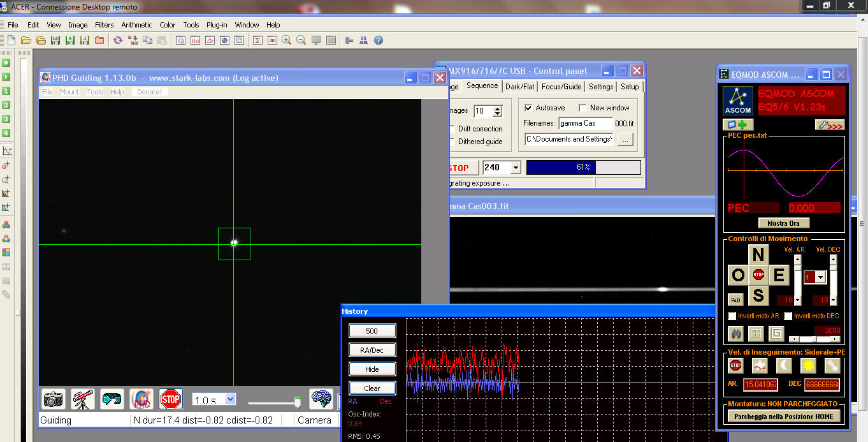
Task: Click the blue help question mark icon
Action: coord(379,40)
